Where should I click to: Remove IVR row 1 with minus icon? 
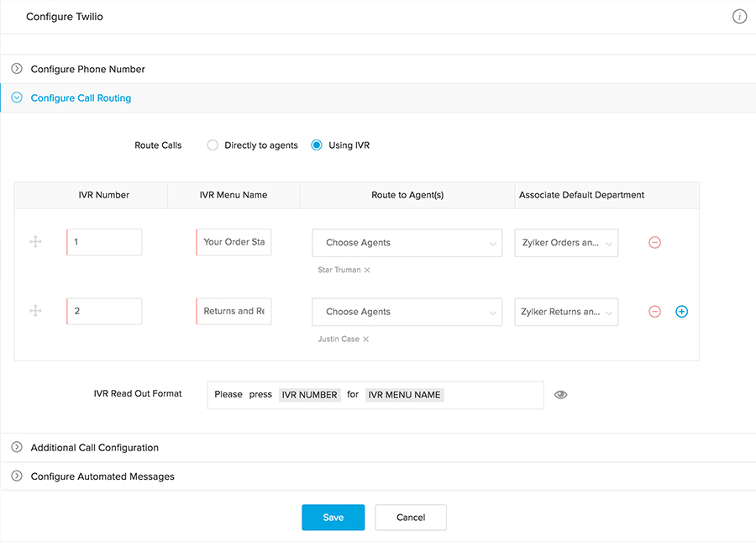point(655,242)
